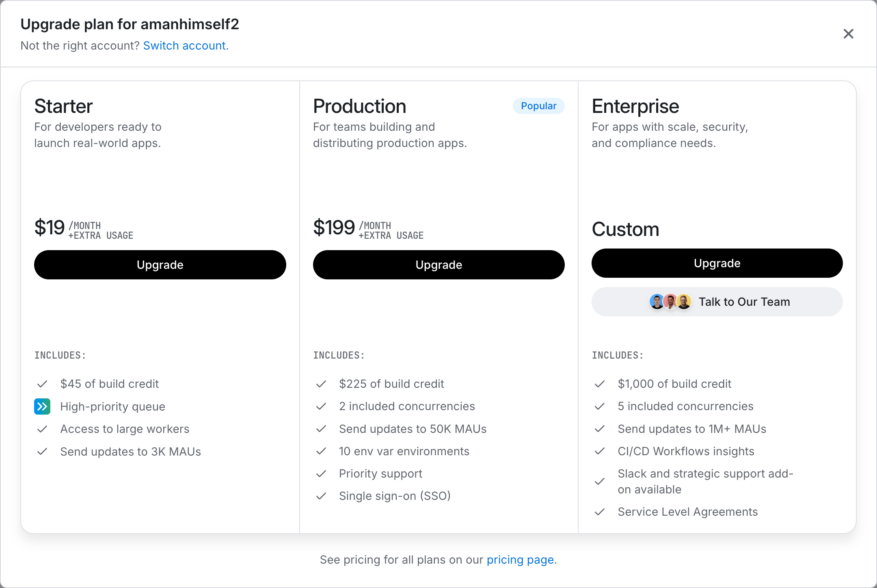
Task: Click checkmark beside Service Level Agreements
Action: click(x=600, y=512)
